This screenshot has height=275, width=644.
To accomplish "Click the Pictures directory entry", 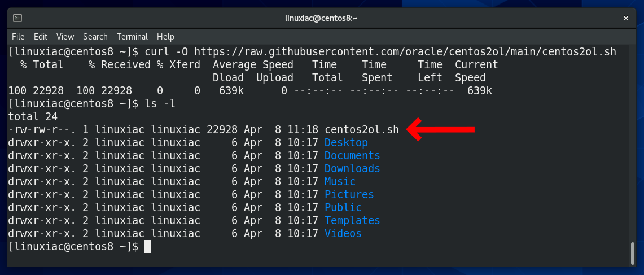I will click(x=349, y=194).
